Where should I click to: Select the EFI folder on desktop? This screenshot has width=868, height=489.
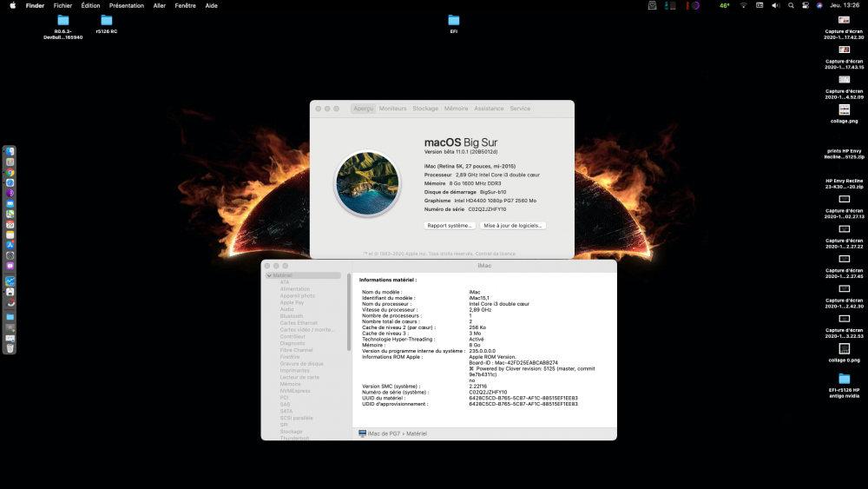pyautogui.click(x=453, y=23)
